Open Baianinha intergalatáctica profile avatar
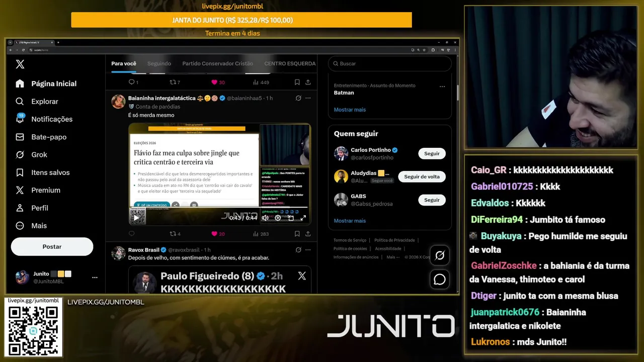The width and height of the screenshot is (644, 362). point(118,101)
